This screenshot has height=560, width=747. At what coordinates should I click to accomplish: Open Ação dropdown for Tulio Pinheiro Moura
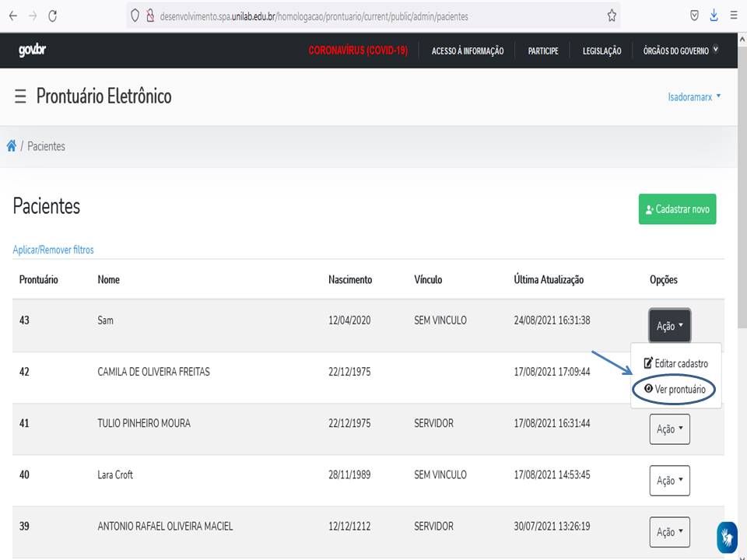click(669, 429)
